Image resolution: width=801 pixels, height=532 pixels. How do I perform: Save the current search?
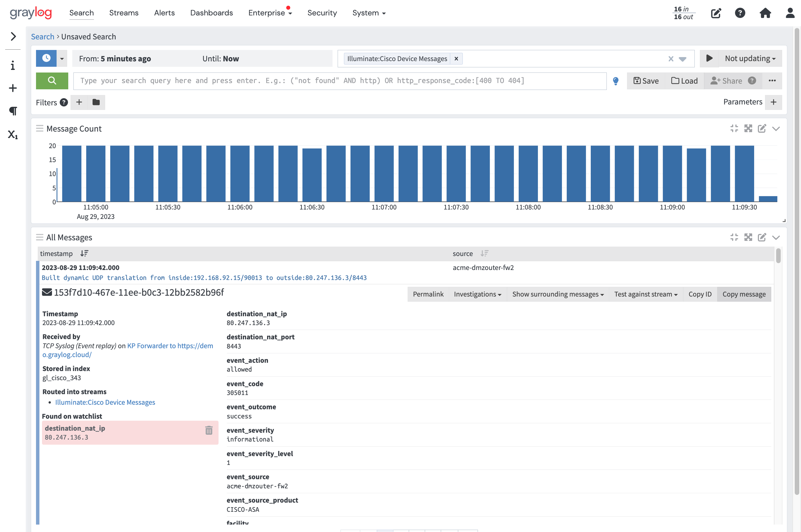click(646, 81)
